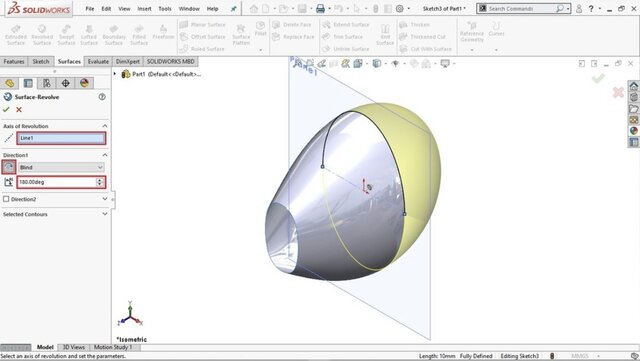This screenshot has width=640, height=361.
Task: Switch to the Sketch tab
Action: point(41,62)
